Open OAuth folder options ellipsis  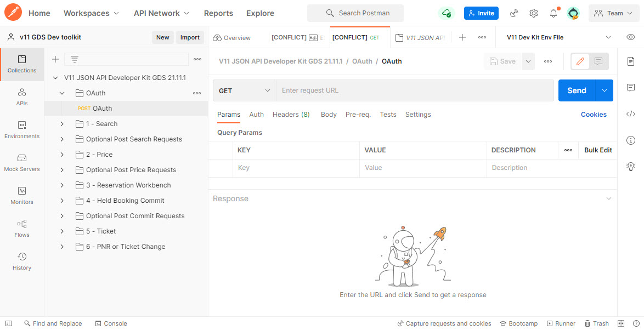click(x=197, y=93)
